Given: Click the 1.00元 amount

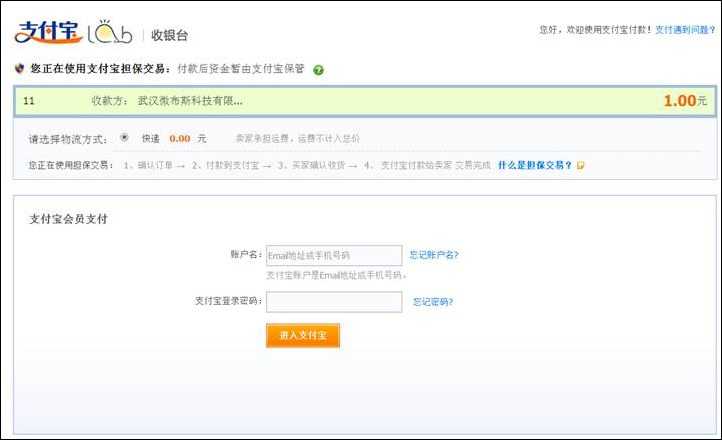Looking at the screenshot, I should click(x=685, y=100).
